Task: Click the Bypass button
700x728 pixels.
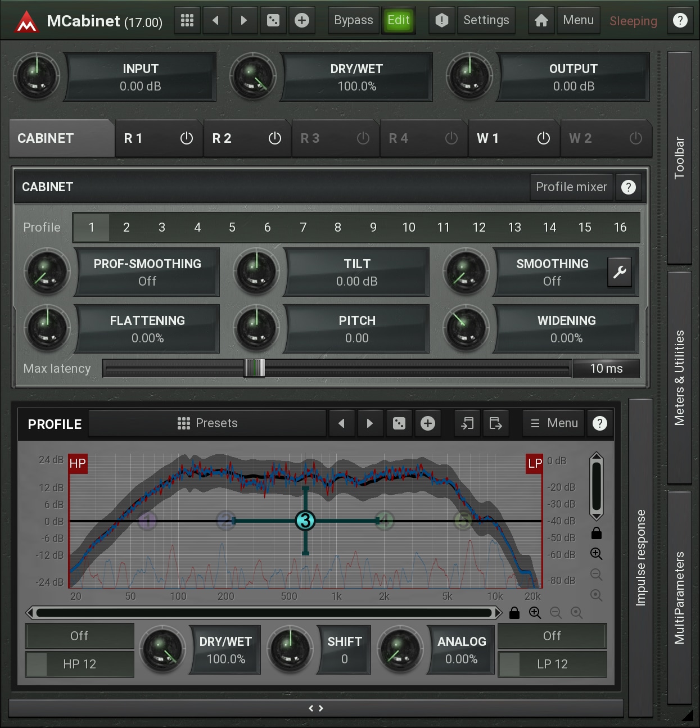Action: click(x=353, y=21)
